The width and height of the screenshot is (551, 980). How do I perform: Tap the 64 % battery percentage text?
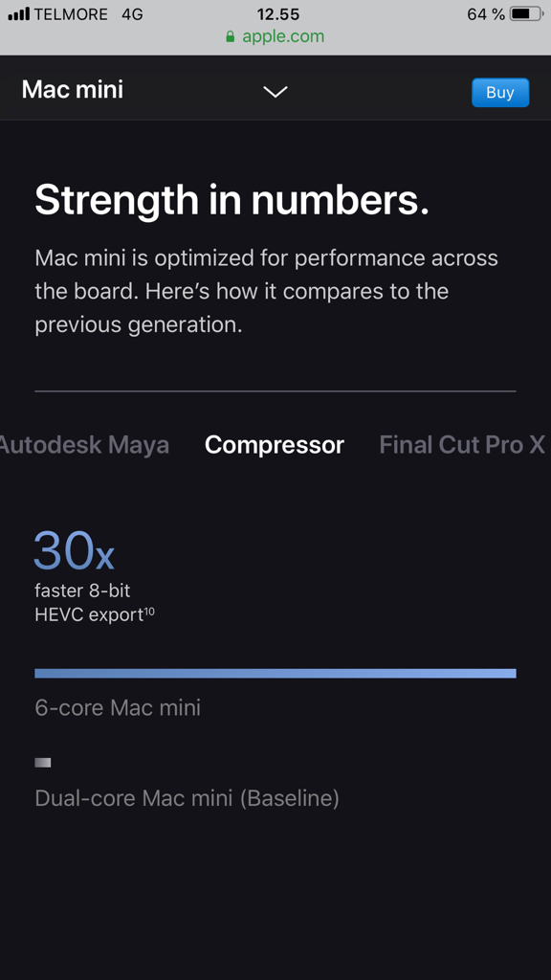(x=486, y=13)
